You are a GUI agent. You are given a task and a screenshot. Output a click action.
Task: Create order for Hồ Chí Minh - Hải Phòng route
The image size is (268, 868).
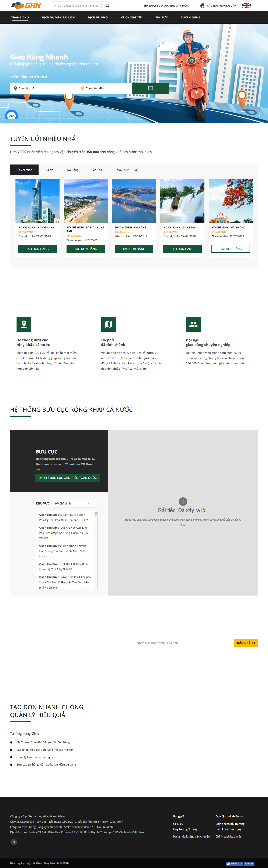pos(231,249)
